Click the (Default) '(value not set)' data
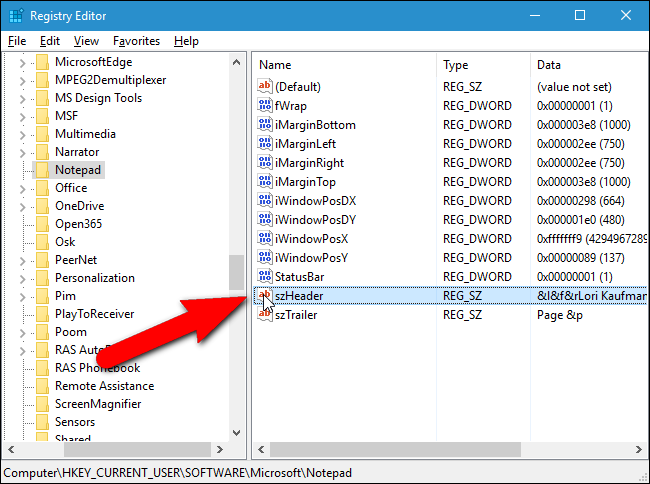The width and height of the screenshot is (650, 484). [574, 87]
